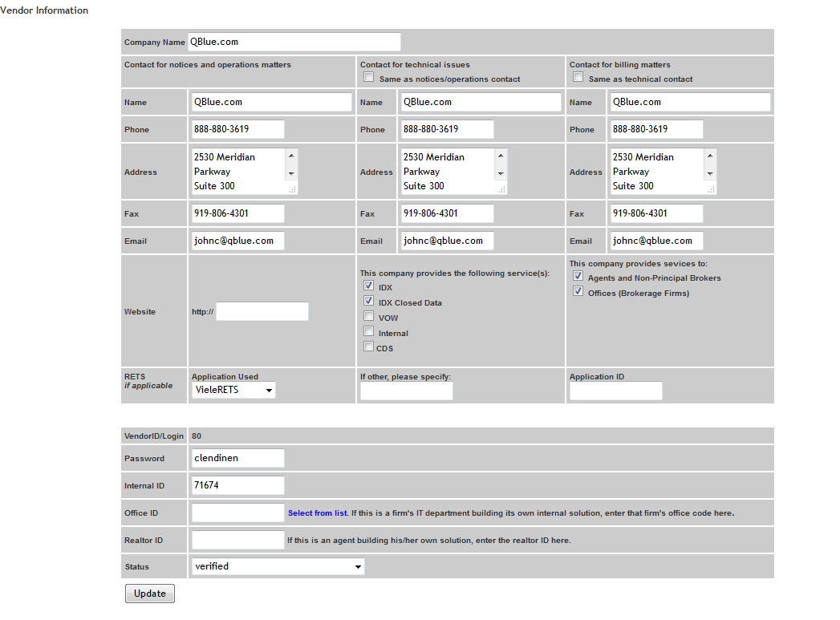
Task: Check 'Same as technical contact' box
Action: (x=578, y=78)
